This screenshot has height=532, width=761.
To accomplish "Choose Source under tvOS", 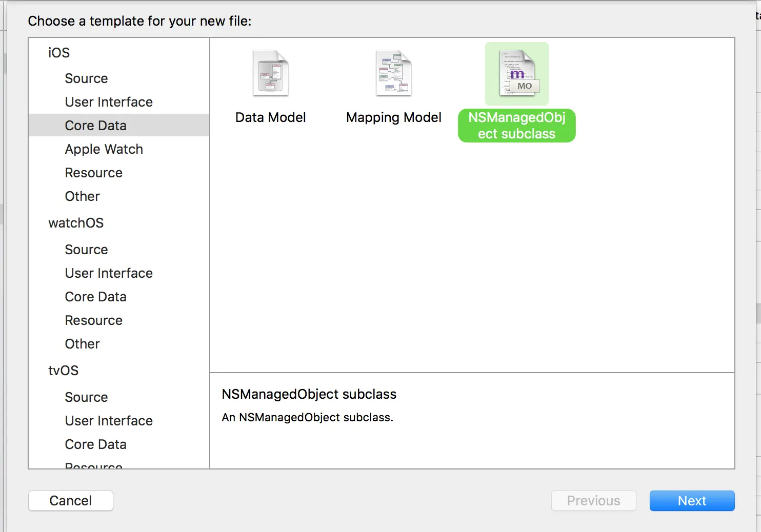I will [86, 397].
